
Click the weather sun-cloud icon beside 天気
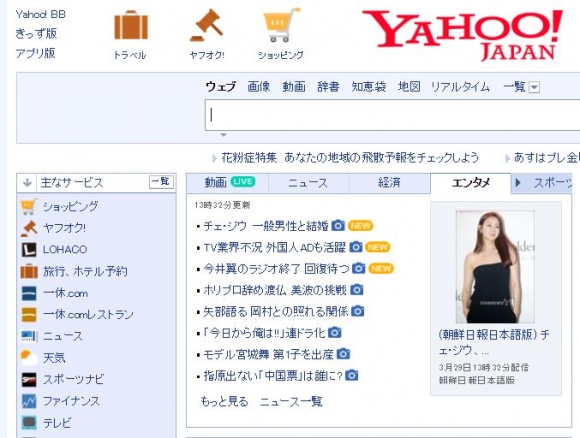[x=29, y=358]
